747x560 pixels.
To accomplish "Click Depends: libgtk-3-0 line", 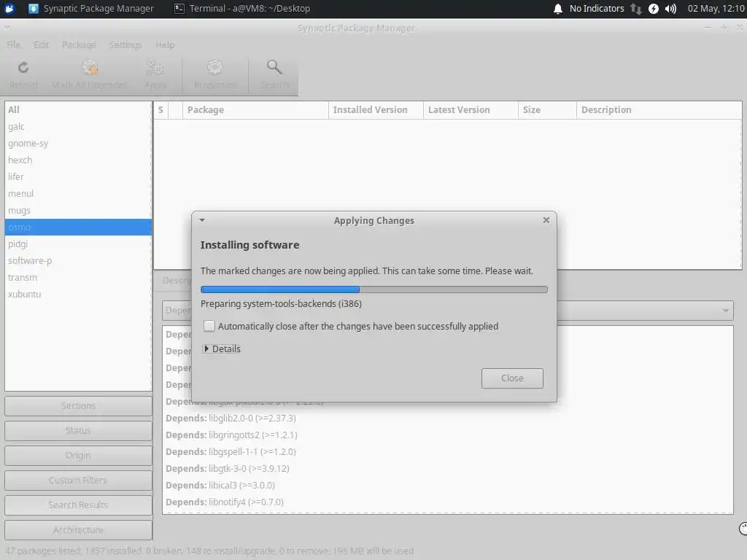I will pyautogui.click(x=228, y=469).
